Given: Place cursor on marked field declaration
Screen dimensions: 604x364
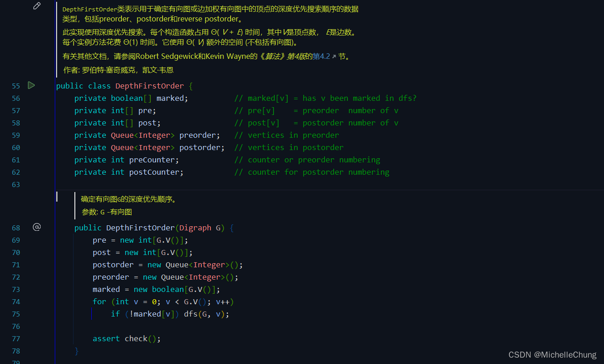Looking at the screenshot, I should pos(170,98).
